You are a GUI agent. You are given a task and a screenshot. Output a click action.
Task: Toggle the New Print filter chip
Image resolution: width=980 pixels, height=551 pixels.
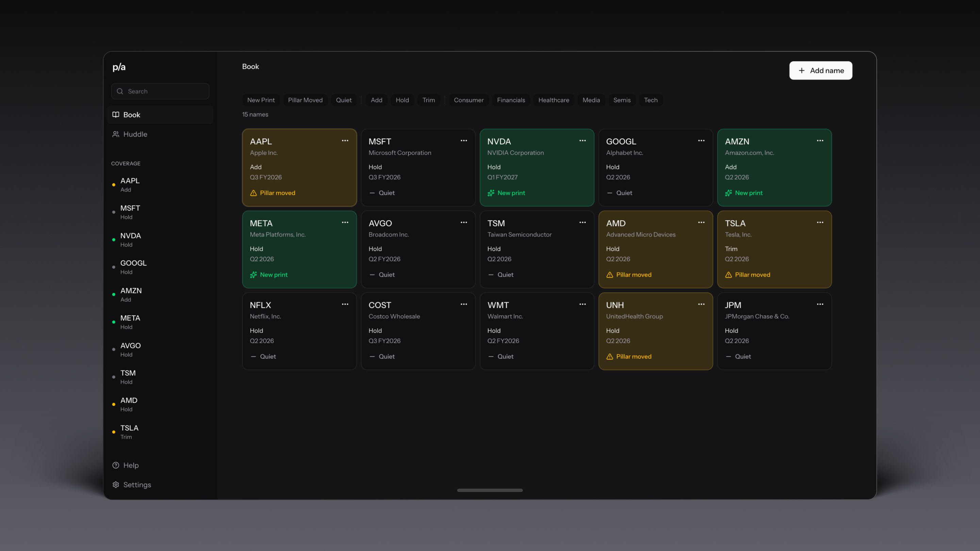pos(261,100)
